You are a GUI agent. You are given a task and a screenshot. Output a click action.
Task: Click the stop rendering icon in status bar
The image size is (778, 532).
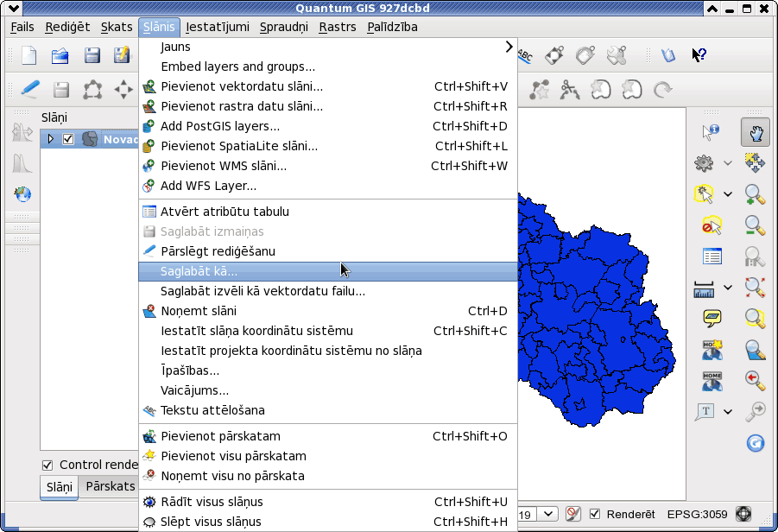click(x=573, y=514)
